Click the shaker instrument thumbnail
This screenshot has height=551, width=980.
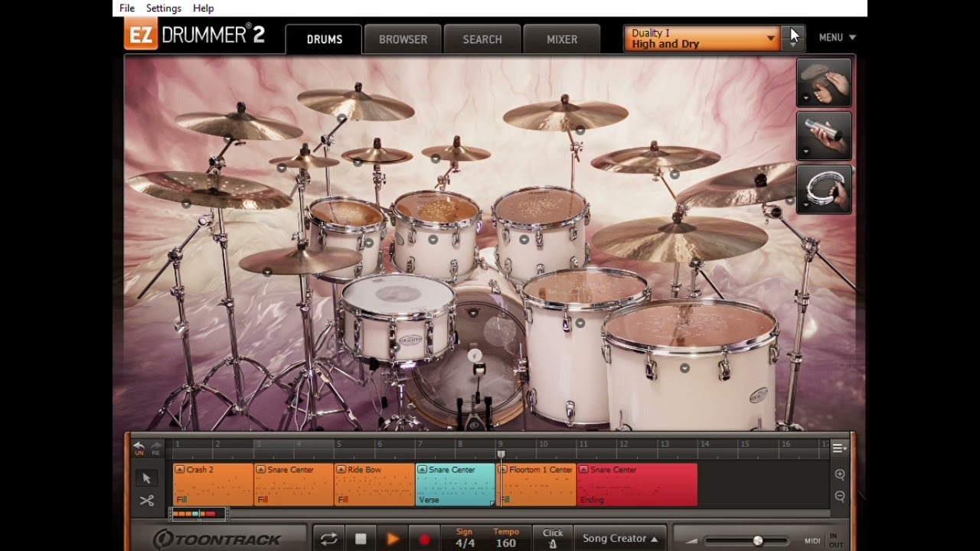tap(824, 135)
